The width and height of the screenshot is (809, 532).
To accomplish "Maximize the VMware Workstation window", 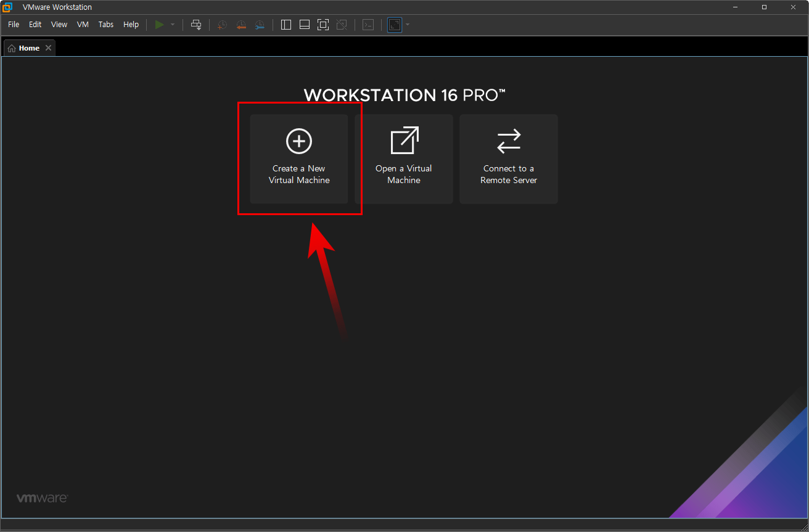I will (765, 7).
